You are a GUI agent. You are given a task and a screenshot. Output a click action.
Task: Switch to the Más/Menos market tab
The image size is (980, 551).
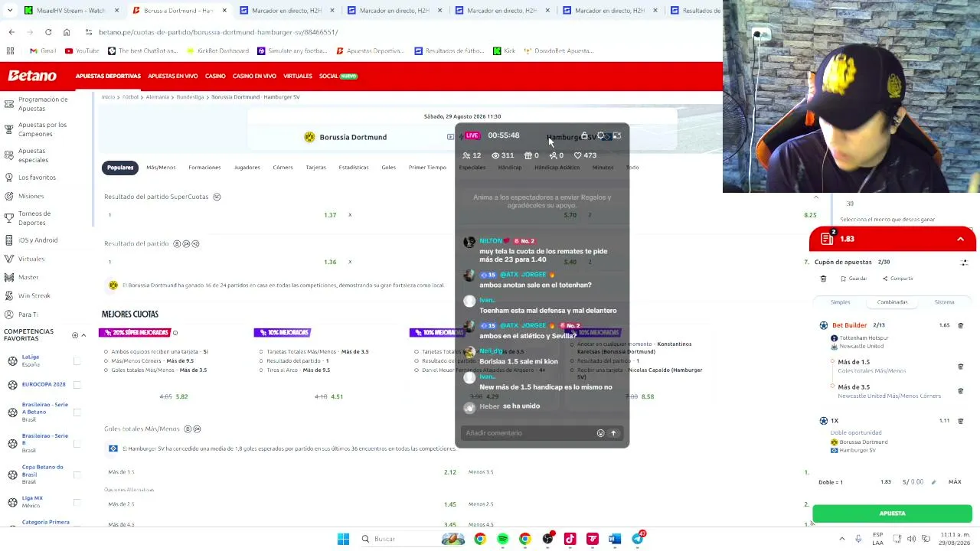(x=161, y=168)
